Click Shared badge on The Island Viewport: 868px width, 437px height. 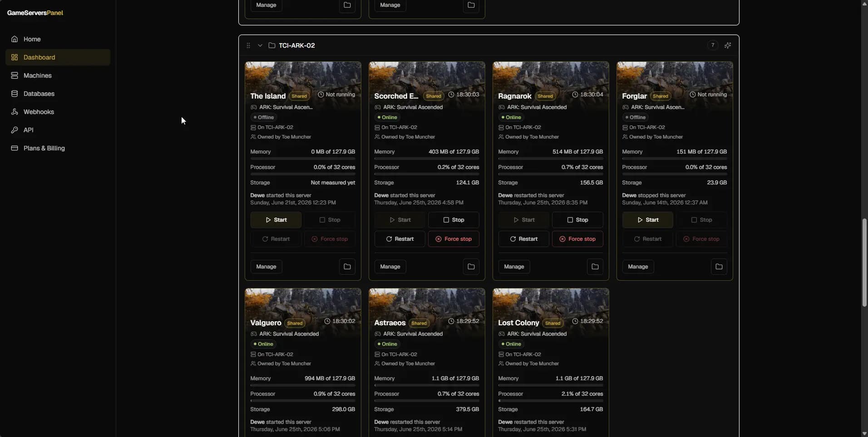[299, 96]
